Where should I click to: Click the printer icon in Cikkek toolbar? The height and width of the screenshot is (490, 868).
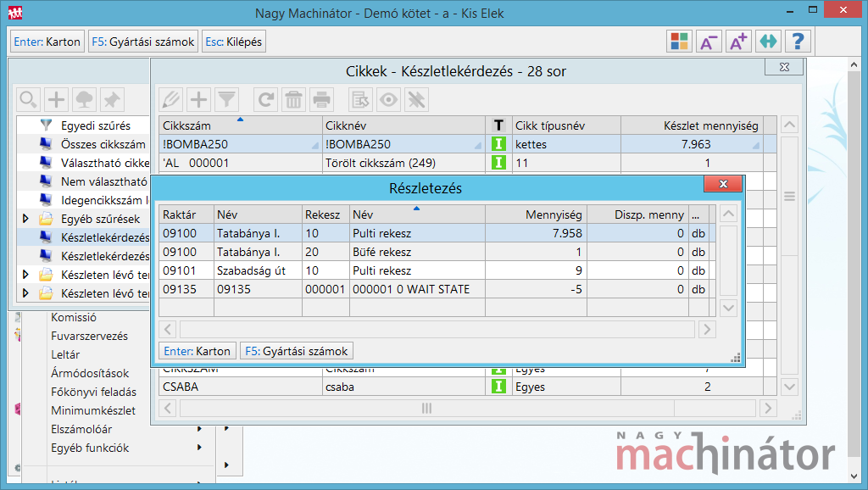321,100
